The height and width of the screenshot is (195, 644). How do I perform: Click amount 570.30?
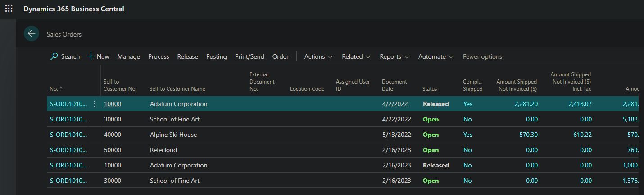530,135
